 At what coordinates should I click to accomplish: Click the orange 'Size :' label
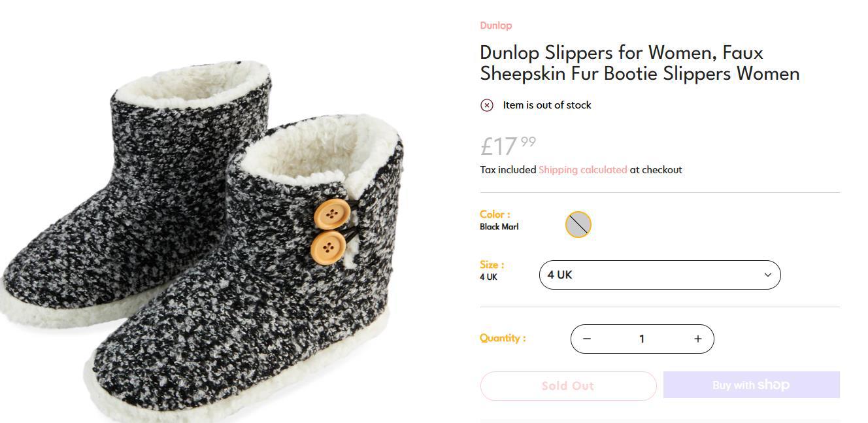(492, 265)
